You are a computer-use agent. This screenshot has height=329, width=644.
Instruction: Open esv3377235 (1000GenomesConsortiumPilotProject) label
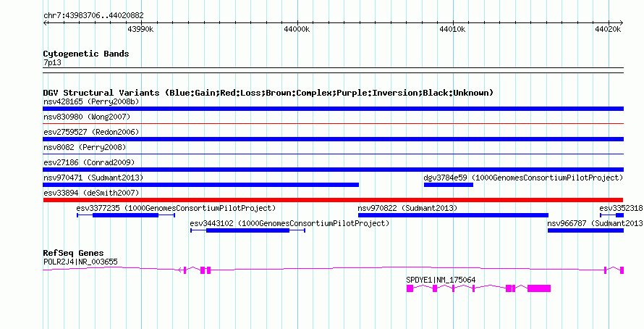click(176, 208)
